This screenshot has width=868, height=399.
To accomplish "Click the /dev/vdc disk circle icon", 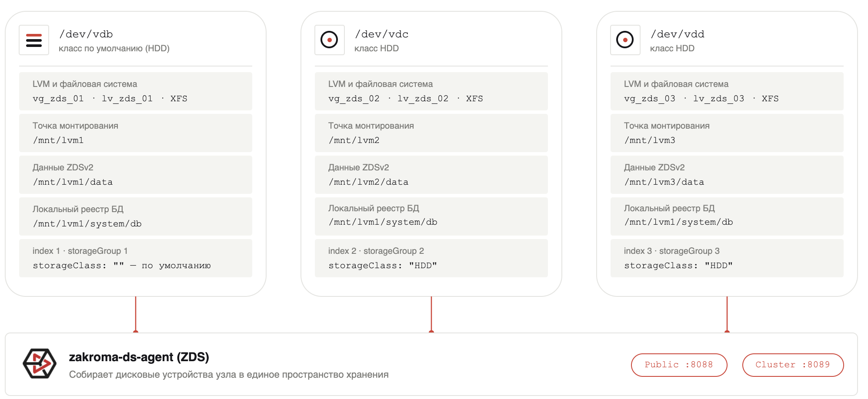I will [x=330, y=40].
